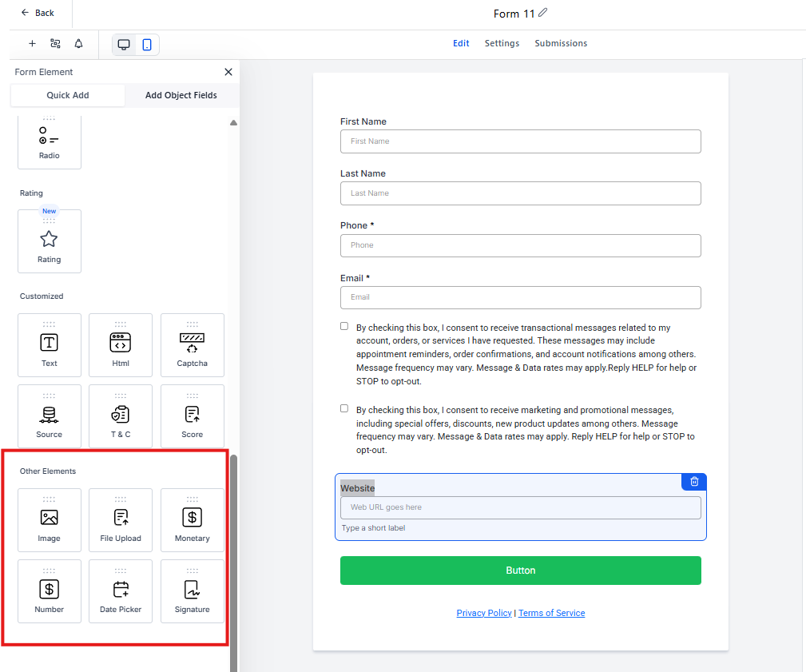
Task: Click the pencil icon to rename Form 11
Action: (543, 13)
